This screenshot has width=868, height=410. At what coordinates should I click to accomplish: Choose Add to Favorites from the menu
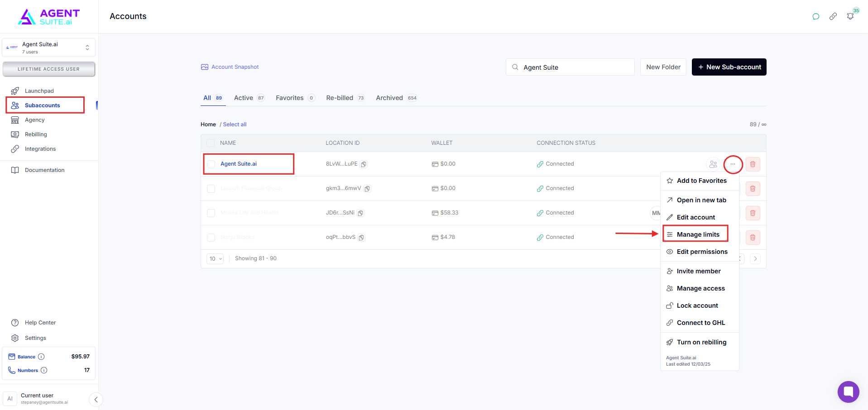pyautogui.click(x=700, y=181)
